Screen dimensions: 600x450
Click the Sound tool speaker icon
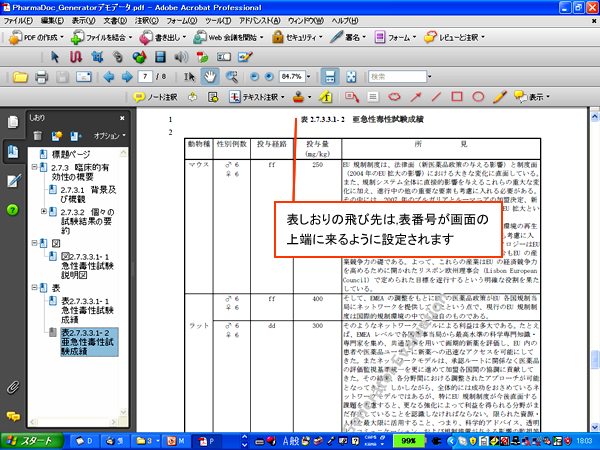click(181, 57)
